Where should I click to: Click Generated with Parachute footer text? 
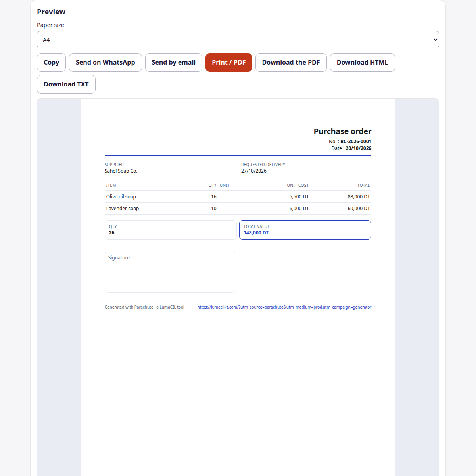tap(144, 307)
